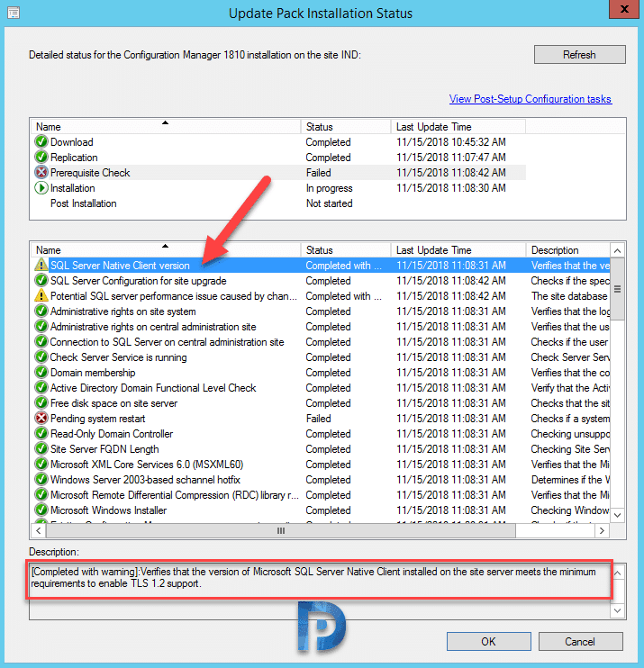This screenshot has width=644, height=668.
Task: Click the Refresh button
Action: [x=580, y=55]
